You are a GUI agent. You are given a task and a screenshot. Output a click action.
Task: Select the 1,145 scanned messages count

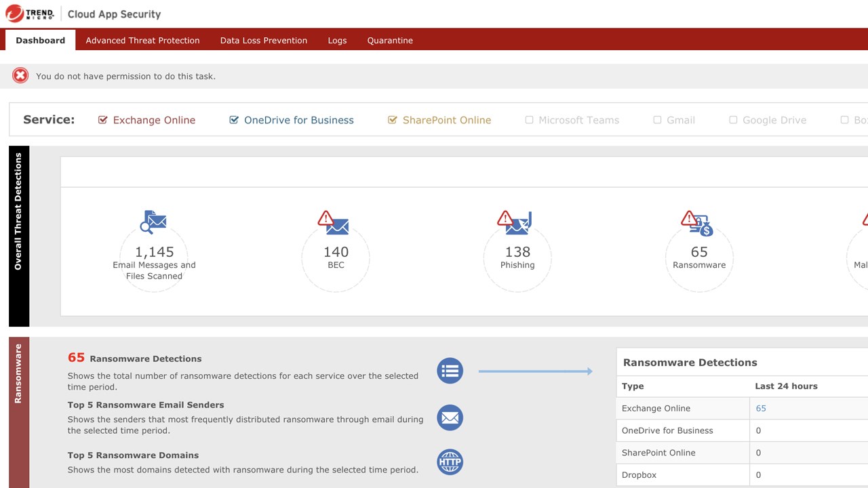(x=154, y=251)
